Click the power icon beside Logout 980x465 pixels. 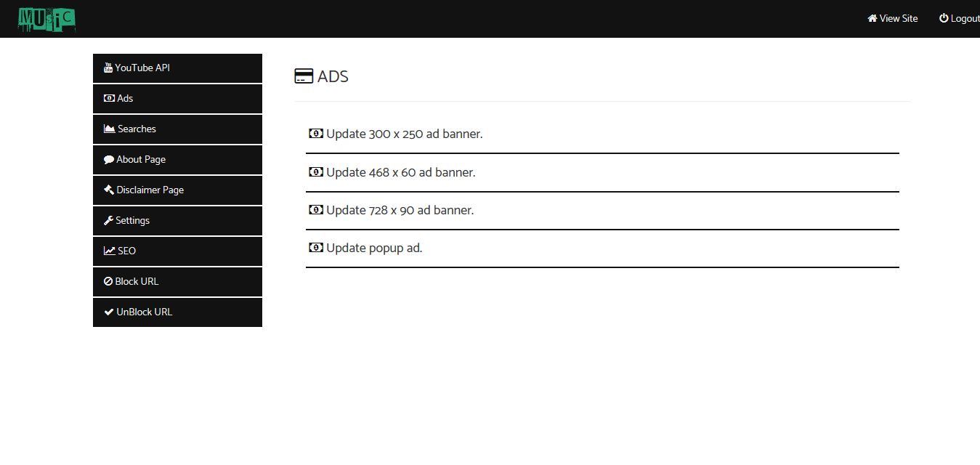click(944, 19)
